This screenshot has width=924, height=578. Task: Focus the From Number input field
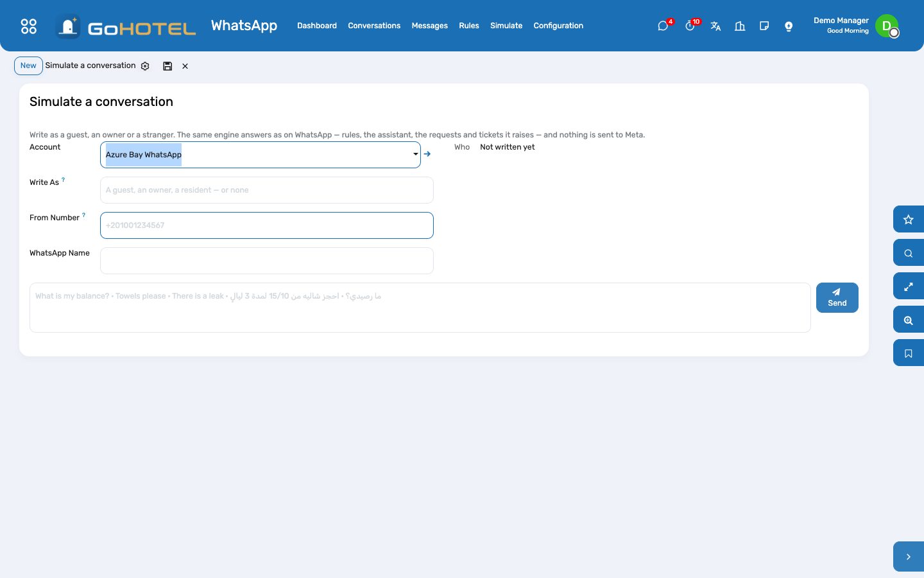pos(267,225)
